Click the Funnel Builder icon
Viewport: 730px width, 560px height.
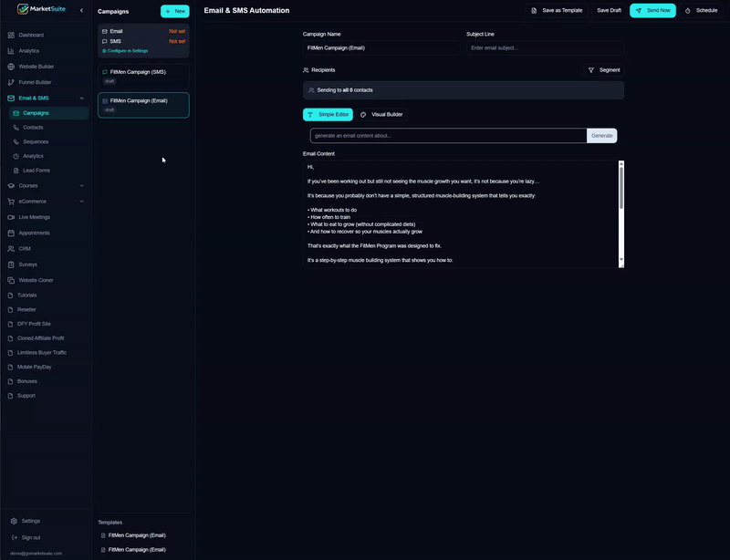[x=11, y=82]
